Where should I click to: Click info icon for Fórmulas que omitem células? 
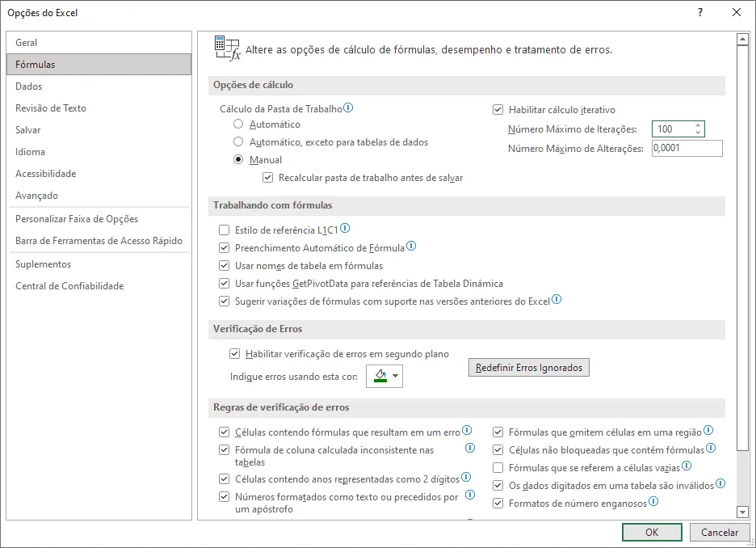pyautogui.click(x=708, y=430)
